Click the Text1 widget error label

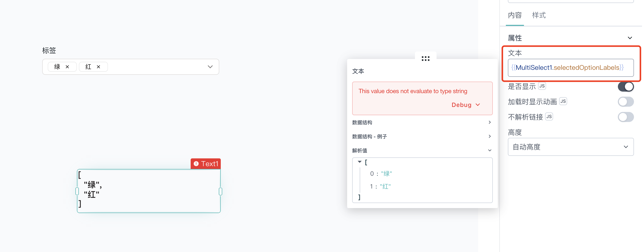(x=205, y=164)
